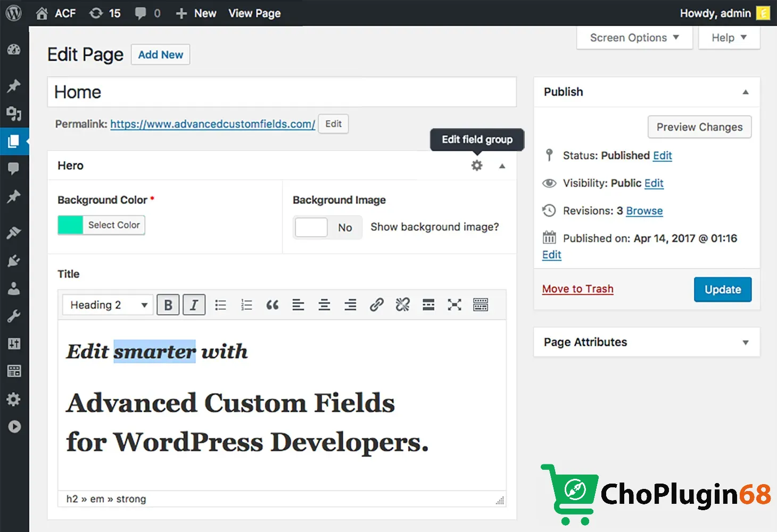Edit the Public visibility
This screenshot has height=532, width=777.
[654, 183]
